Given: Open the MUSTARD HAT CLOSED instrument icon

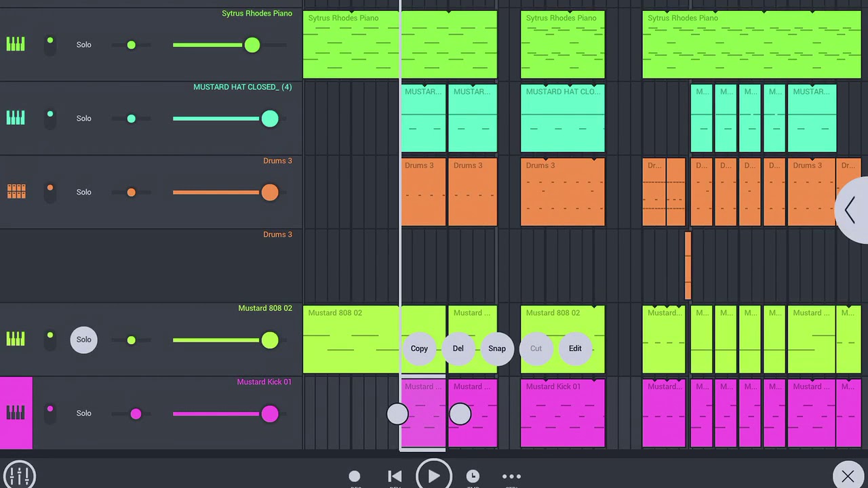Looking at the screenshot, I should tap(16, 119).
